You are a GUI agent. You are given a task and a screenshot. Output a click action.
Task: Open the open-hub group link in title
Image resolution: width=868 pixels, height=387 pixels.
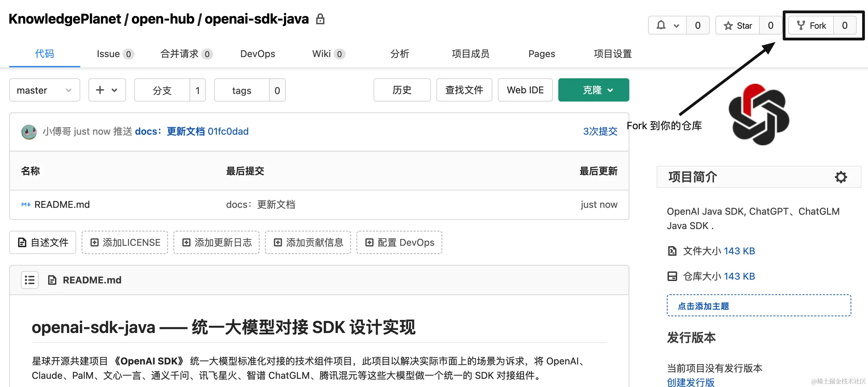[163, 19]
